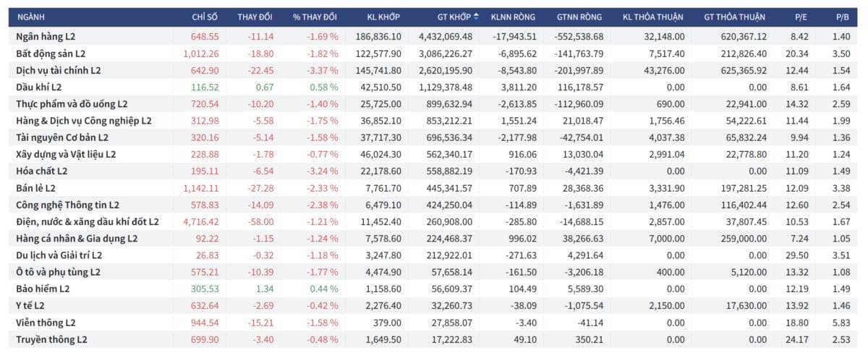
Task: Click index value 944.54 for Viễn thông
Action: point(205,323)
